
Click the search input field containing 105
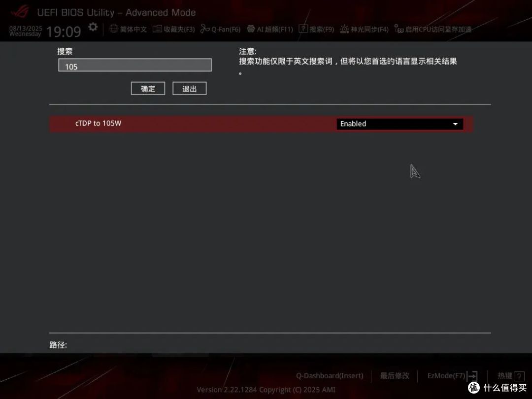coord(135,65)
